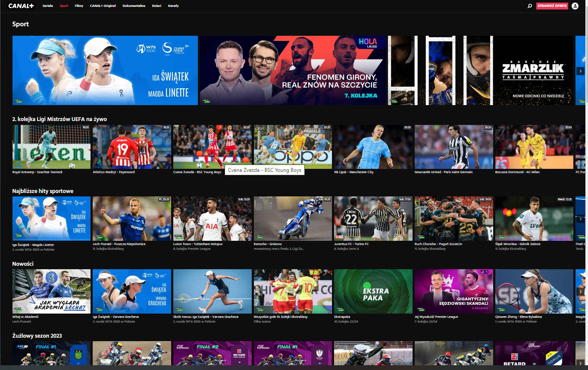Open the Luton Town - Tottenham Hotspur thumbnail
This screenshot has width=588, height=370.
213,219
